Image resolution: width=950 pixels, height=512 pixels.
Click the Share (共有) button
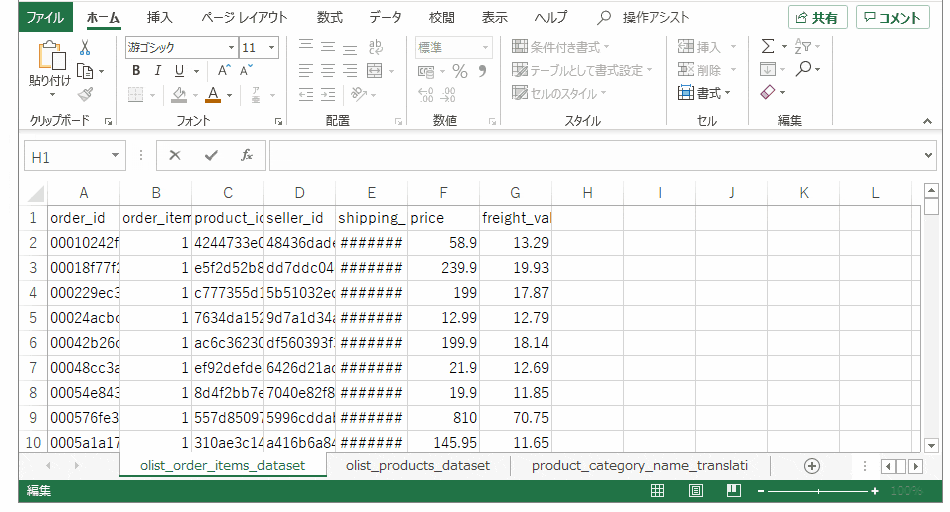pyautogui.click(x=817, y=18)
